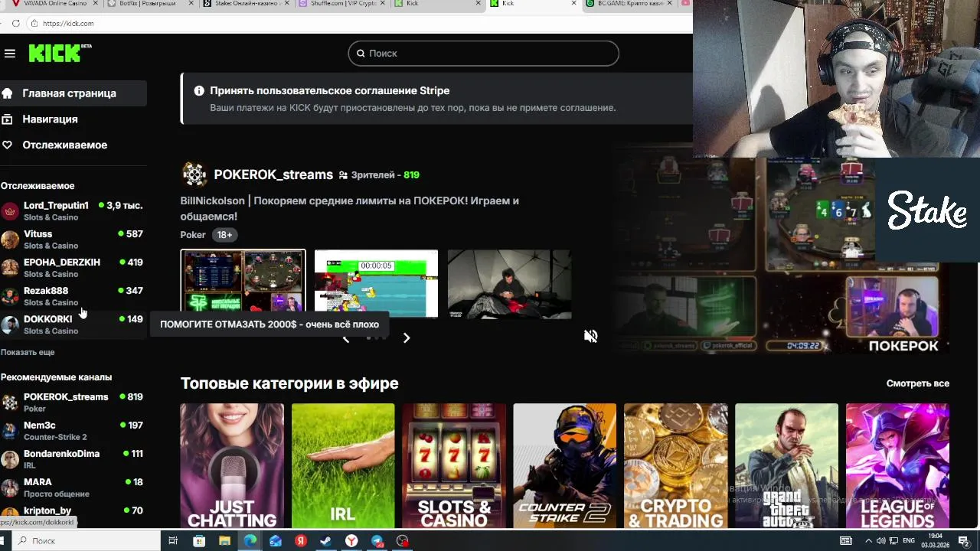980x551 pixels.
Task: Open EPOHA_DERZKIH channel in the sidebar
Action: 72,268
